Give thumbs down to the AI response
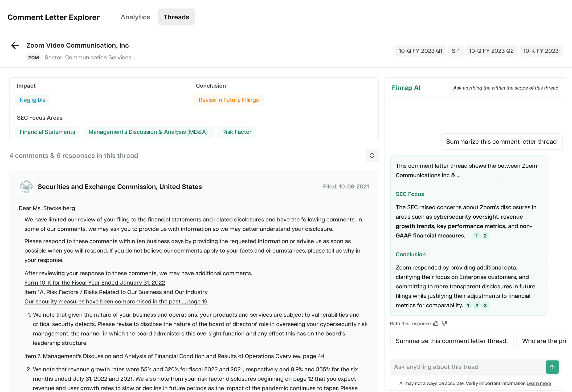 click(x=445, y=323)
